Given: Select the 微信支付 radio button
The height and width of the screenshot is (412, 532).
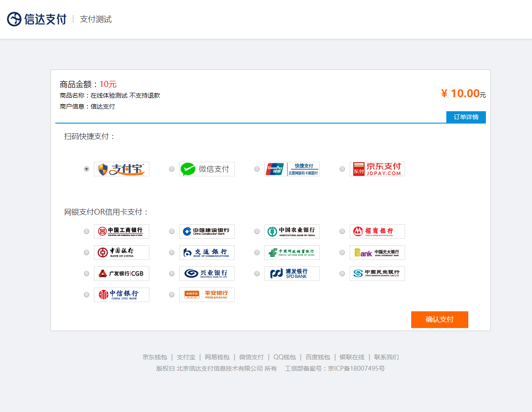Looking at the screenshot, I should click(x=172, y=169).
